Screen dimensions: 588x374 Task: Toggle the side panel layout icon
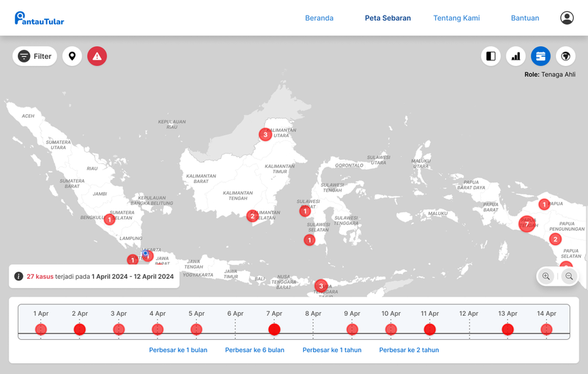[x=491, y=56]
